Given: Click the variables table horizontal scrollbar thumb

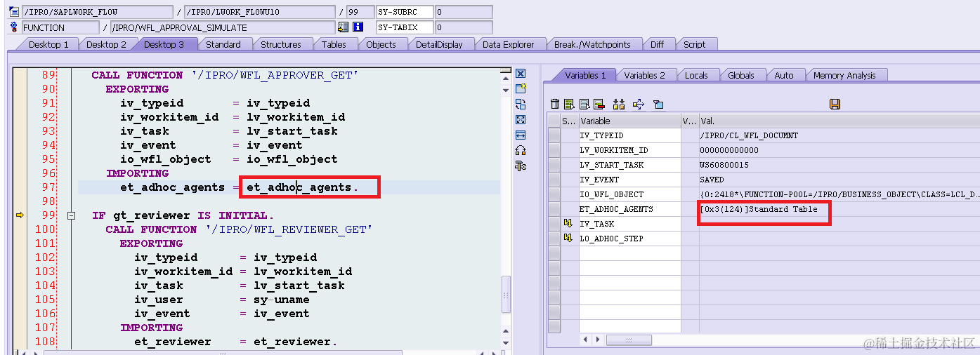Looking at the screenshot, I should pos(629,340).
